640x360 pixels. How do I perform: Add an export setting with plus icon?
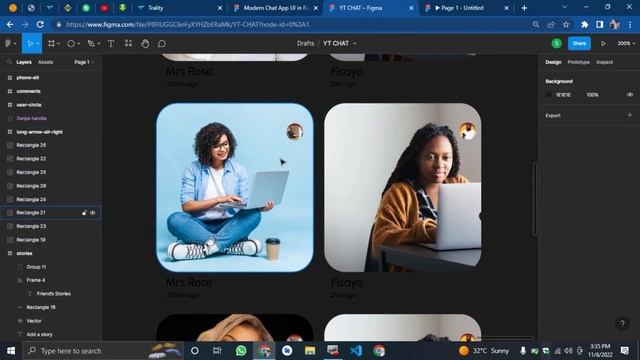tap(629, 115)
